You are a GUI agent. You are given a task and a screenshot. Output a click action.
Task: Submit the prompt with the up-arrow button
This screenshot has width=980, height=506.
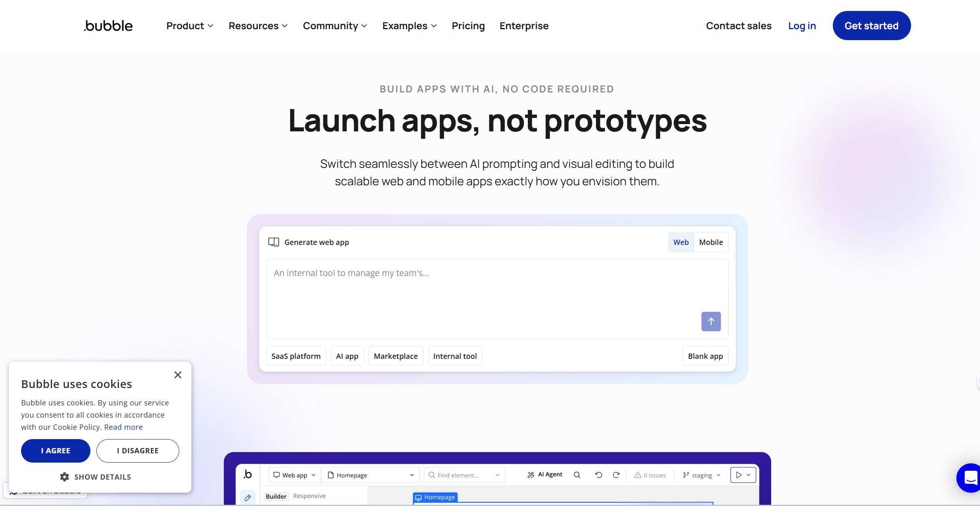[x=711, y=322]
